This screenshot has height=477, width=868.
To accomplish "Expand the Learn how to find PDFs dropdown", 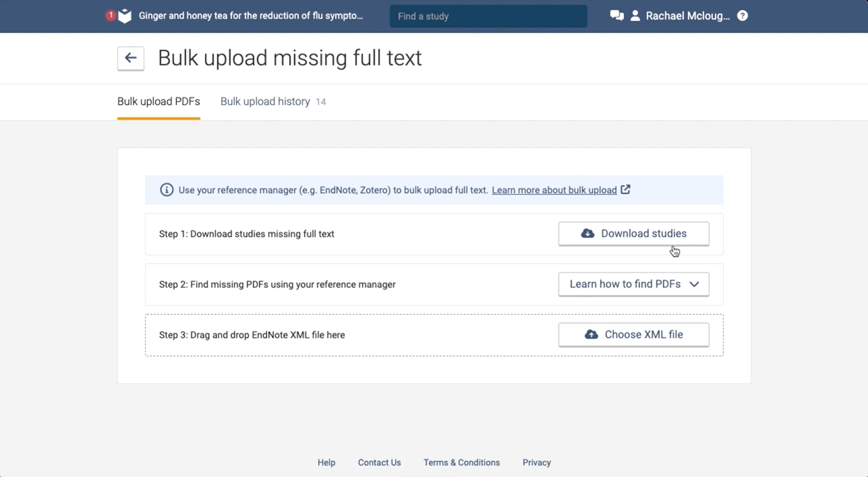I will [633, 284].
